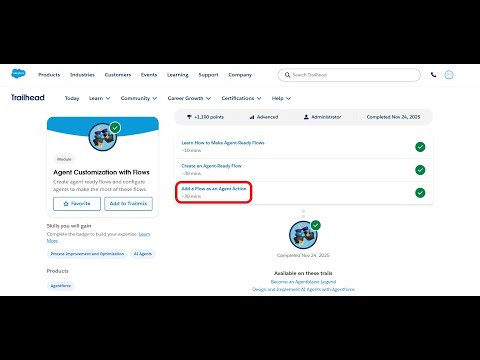
Task: Click green checkmark for Learn How to Make Agent-Ready Flows
Action: [420, 147]
